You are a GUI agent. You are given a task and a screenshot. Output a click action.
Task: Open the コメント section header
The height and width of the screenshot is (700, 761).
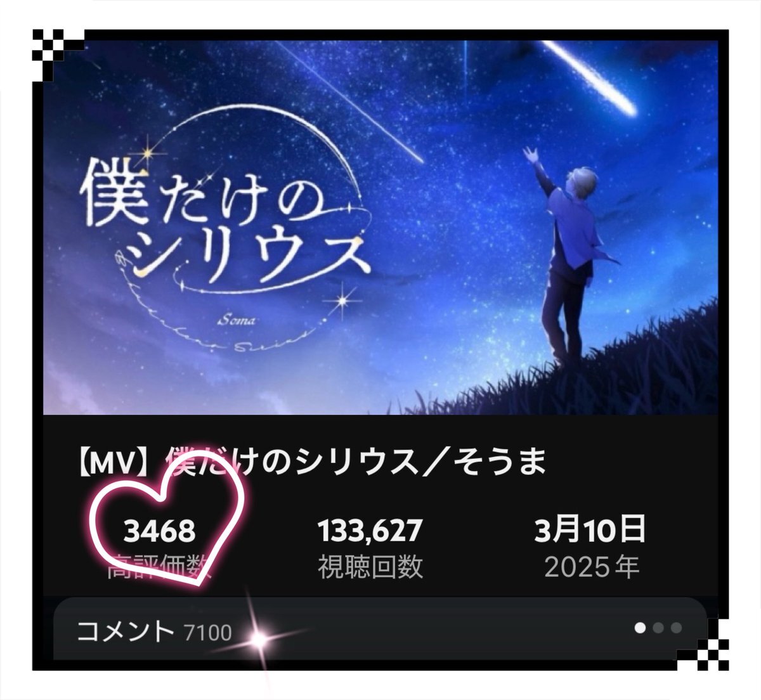(126, 631)
